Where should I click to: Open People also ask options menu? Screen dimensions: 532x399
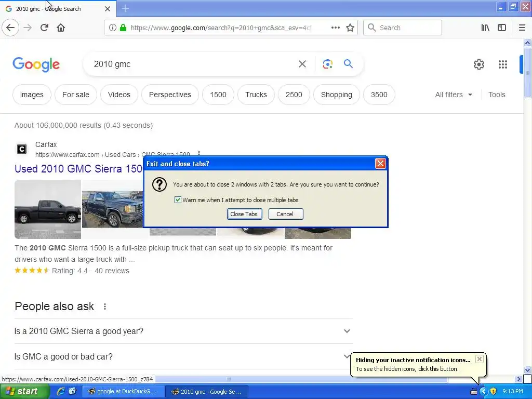105,307
